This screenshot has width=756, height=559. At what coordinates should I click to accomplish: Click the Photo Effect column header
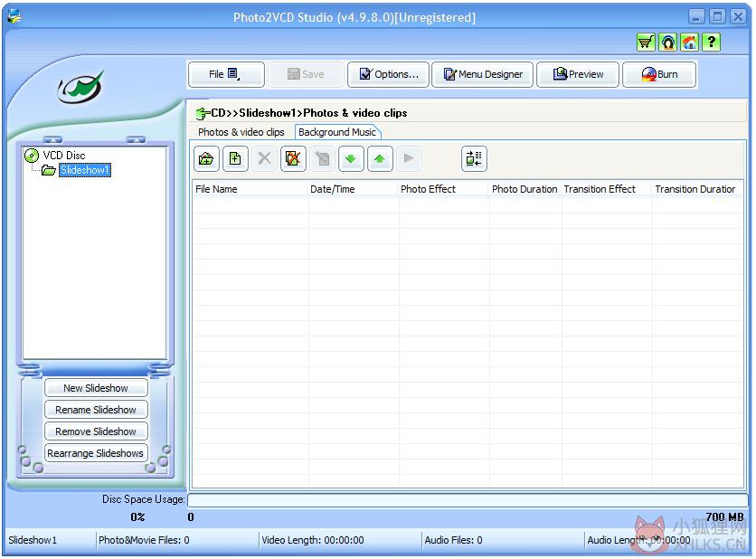pos(443,189)
